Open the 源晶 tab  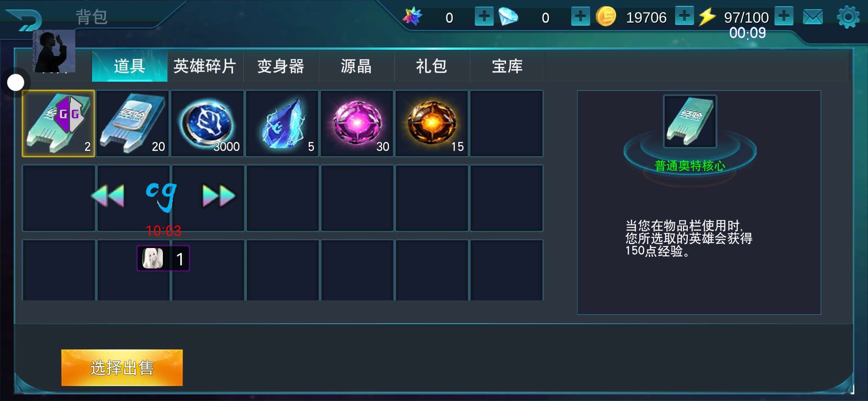click(x=356, y=66)
